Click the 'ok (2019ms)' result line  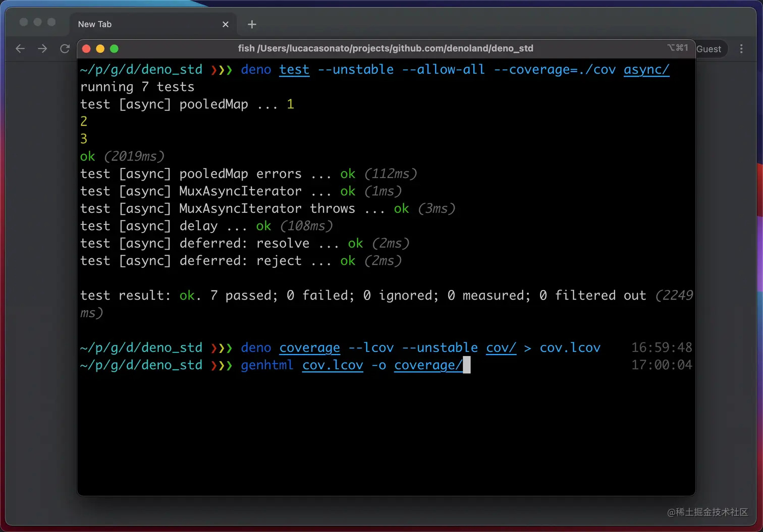pos(123,156)
